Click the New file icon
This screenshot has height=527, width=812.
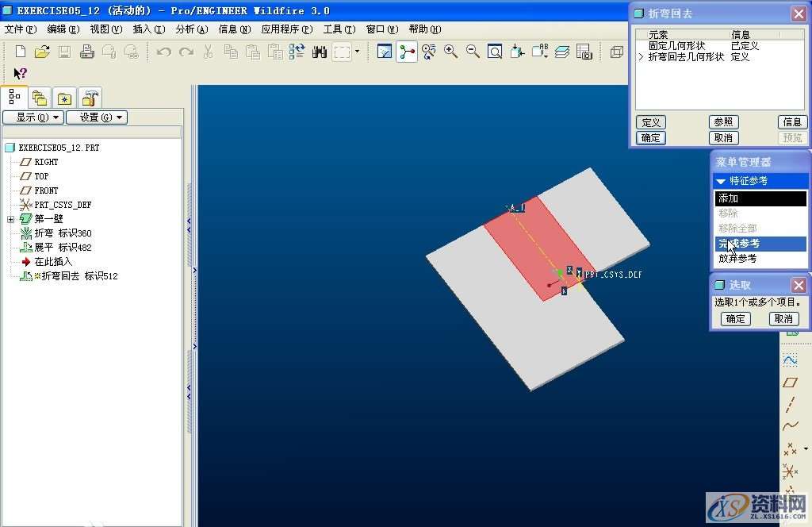tap(21, 52)
